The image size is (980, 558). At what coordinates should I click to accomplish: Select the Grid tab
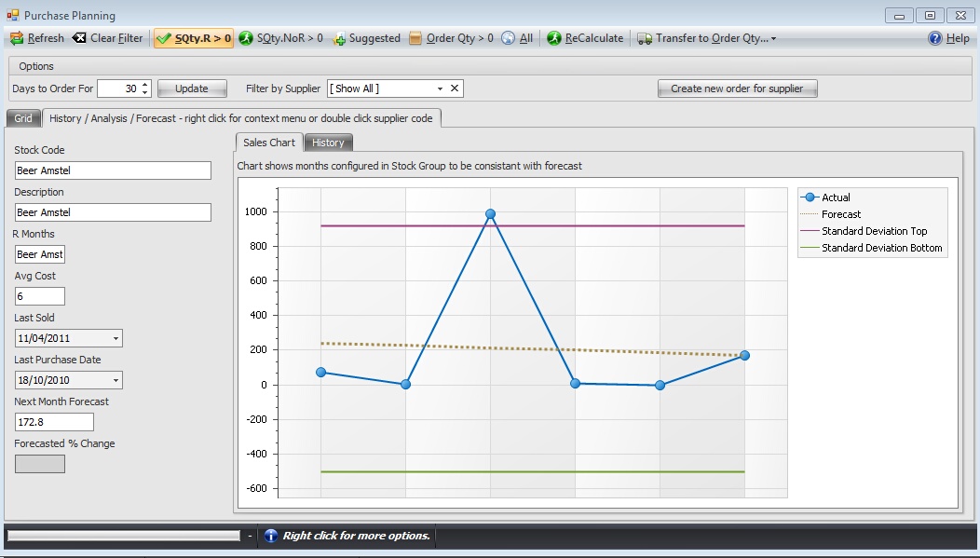22,118
